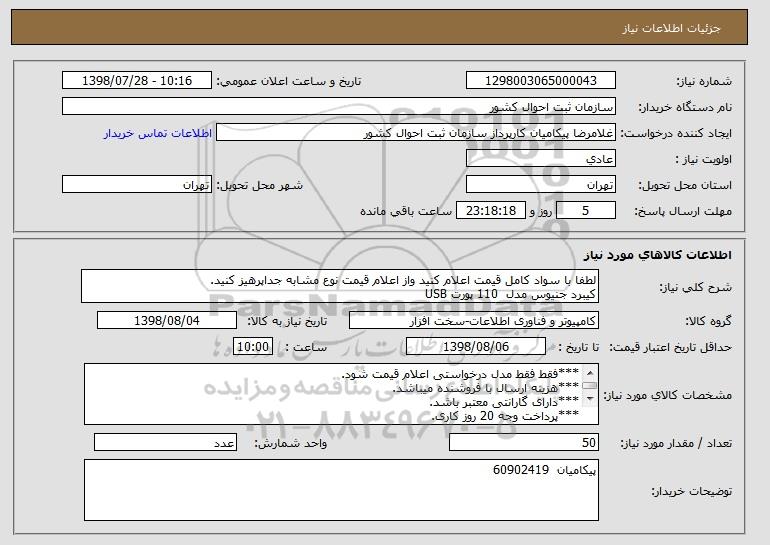Click the label توضیحات خریدار
Image resolution: width=770 pixels, height=545 pixels.
click(x=691, y=491)
